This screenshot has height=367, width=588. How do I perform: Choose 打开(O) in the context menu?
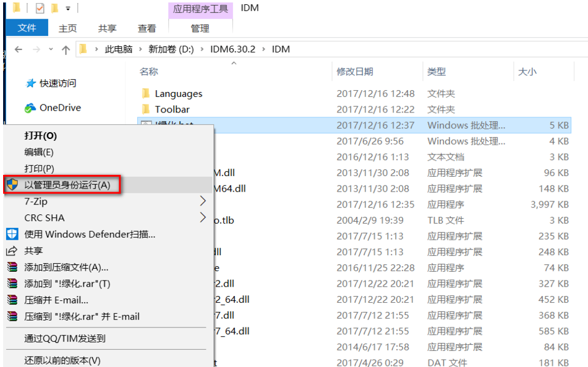[41, 136]
